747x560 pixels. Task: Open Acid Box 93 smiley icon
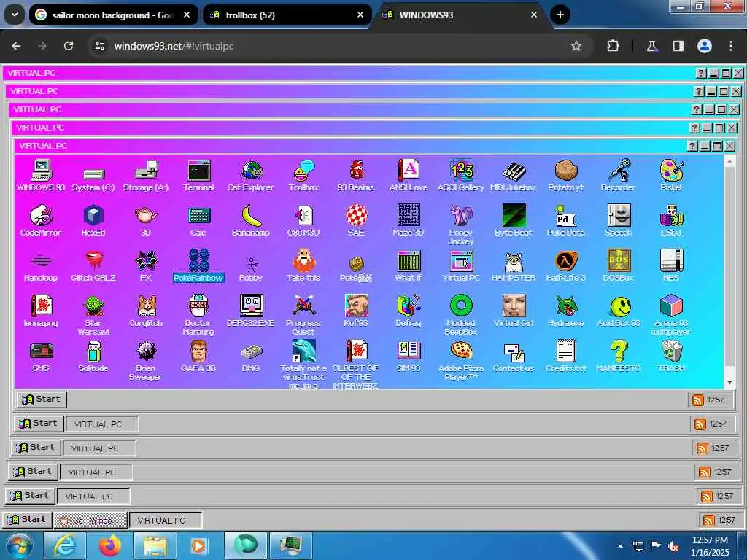click(619, 311)
